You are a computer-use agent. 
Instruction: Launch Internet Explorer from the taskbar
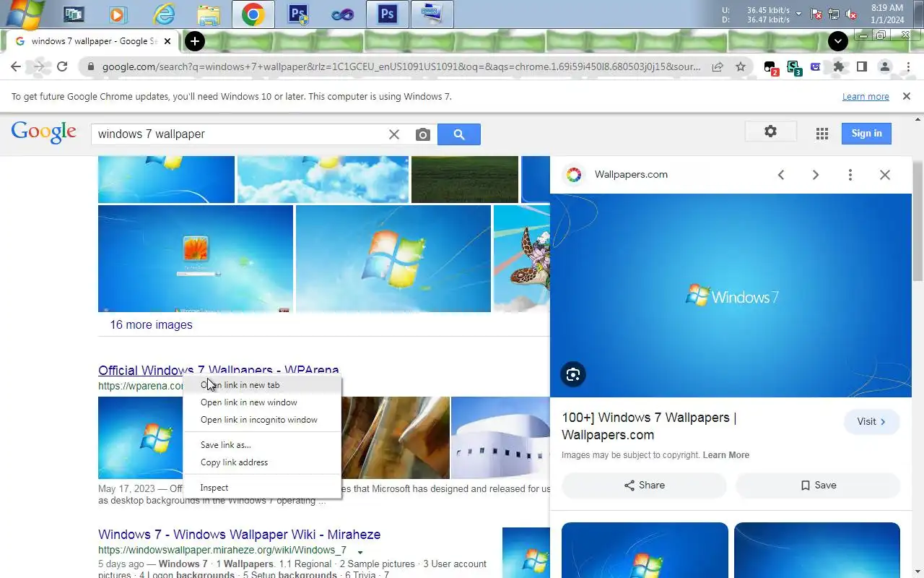[x=164, y=14]
